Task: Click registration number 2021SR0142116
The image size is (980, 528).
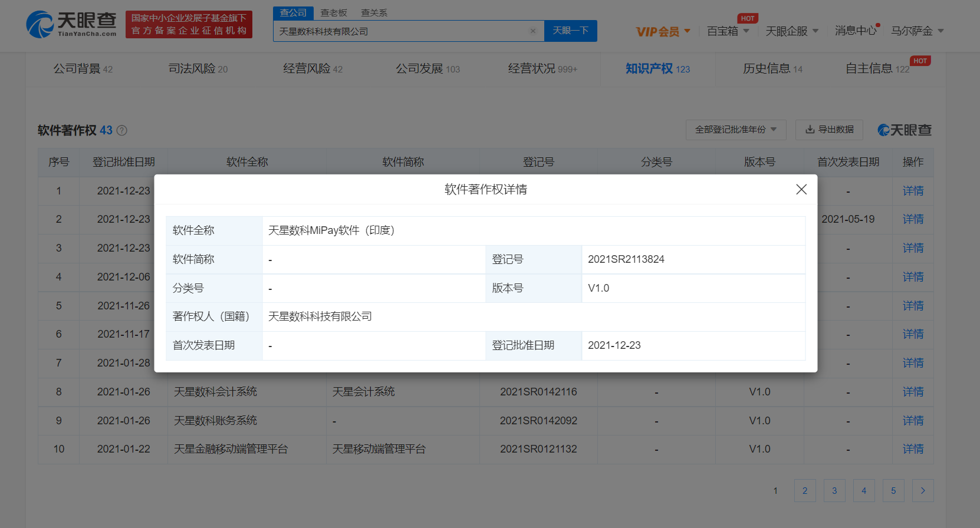Action: point(538,392)
